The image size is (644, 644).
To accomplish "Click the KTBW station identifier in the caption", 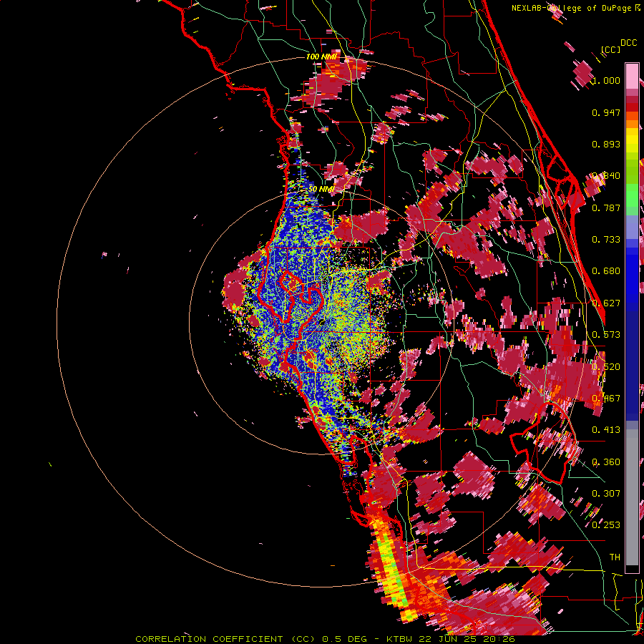I will pyautogui.click(x=401, y=639).
